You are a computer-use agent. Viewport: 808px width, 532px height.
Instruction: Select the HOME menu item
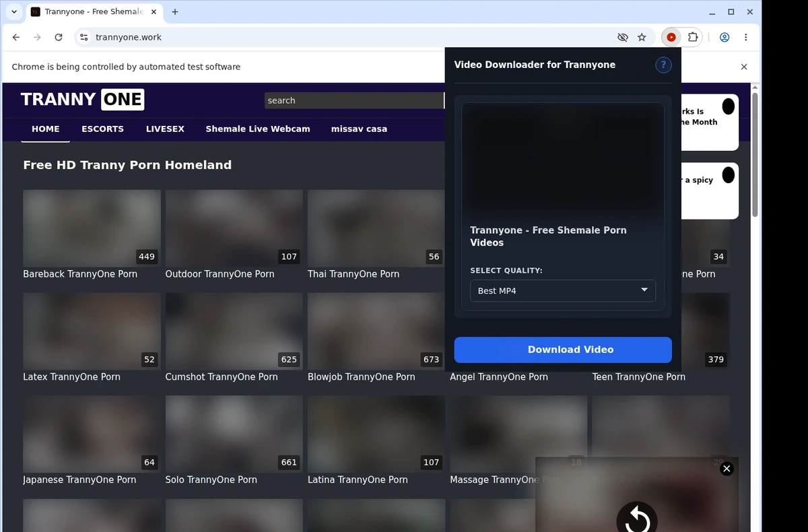tap(46, 129)
